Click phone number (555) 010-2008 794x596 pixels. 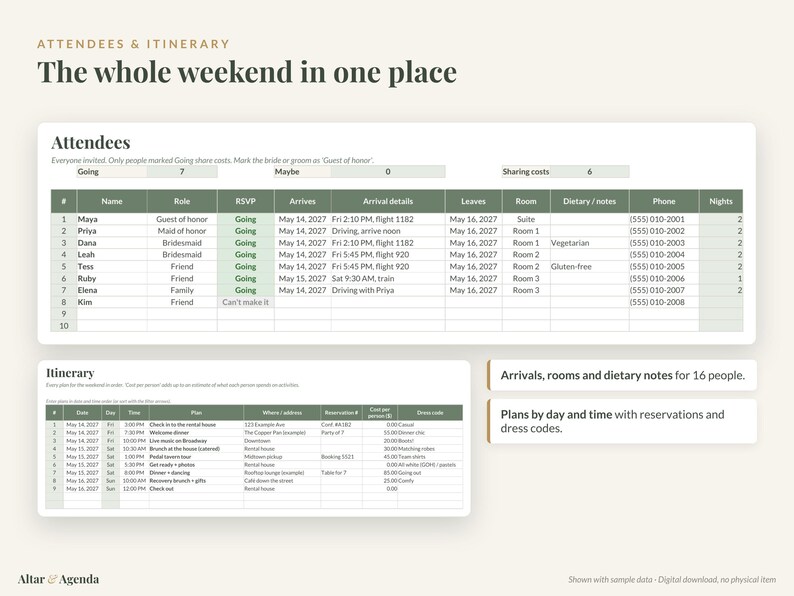tap(664, 302)
